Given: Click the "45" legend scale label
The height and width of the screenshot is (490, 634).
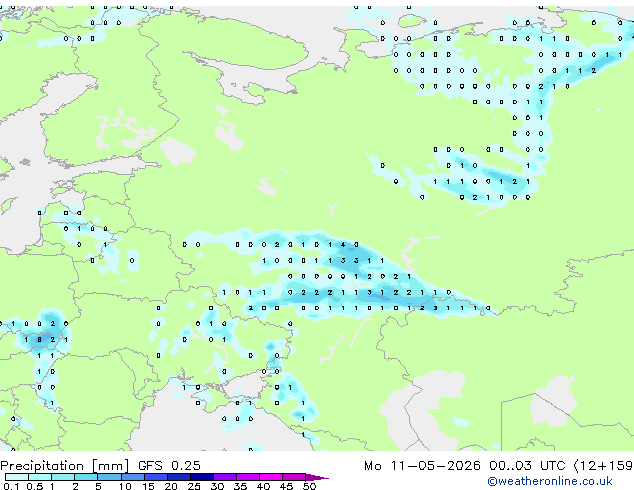Looking at the screenshot, I should pyautogui.click(x=286, y=486).
